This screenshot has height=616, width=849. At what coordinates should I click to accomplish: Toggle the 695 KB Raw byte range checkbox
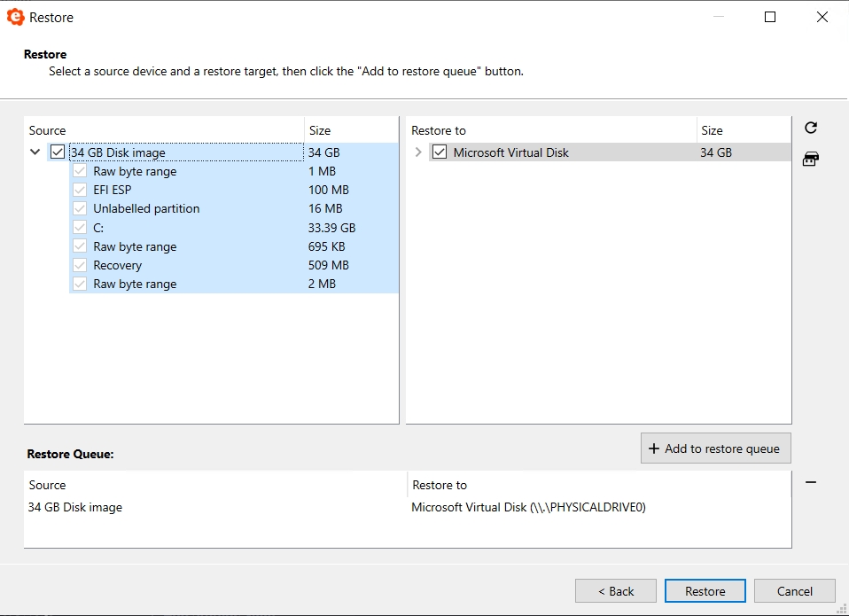(80, 246)
